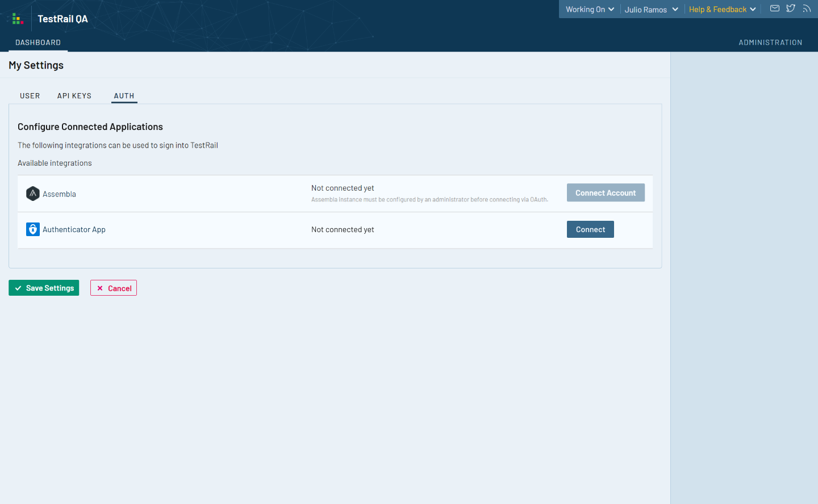Viewport: 818px width, 504px height.
Task: Open the mail envelope icon
Action: 774,9
